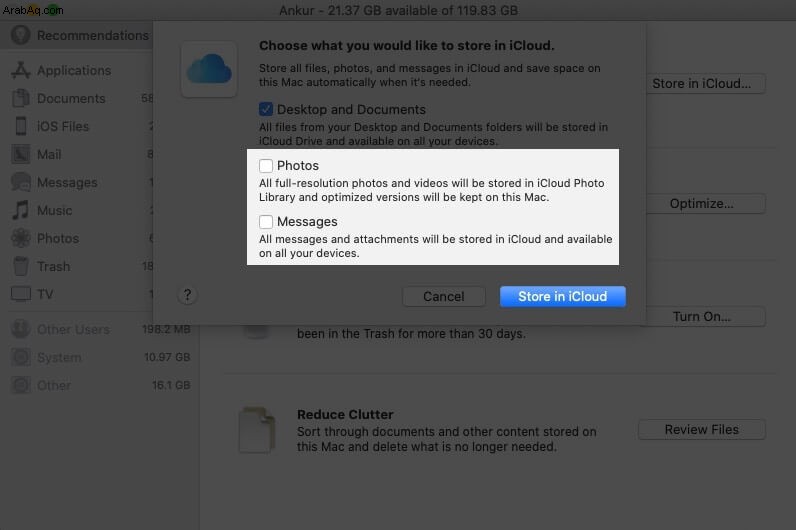Click the Other Users 198.2 MB size
Image resolution: width=796 pixels, height=530 pixels.
[166, 329]
